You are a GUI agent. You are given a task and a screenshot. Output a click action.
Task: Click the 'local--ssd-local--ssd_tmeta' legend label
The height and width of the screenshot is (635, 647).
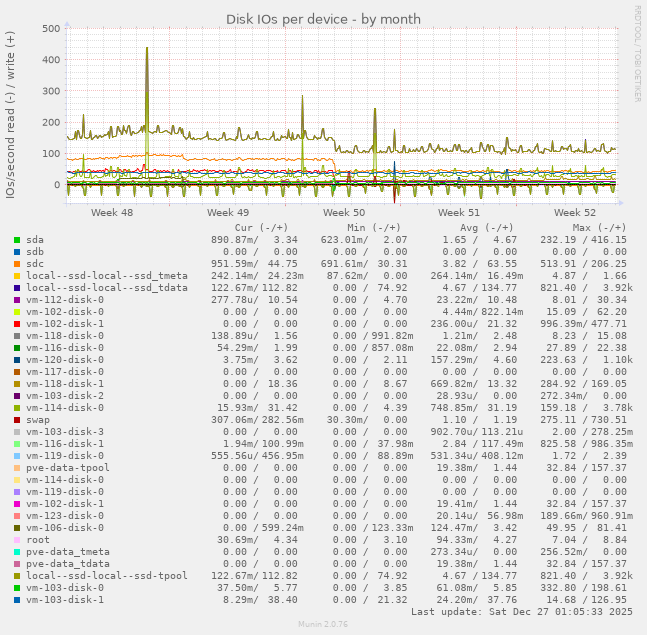pos(107,276)
